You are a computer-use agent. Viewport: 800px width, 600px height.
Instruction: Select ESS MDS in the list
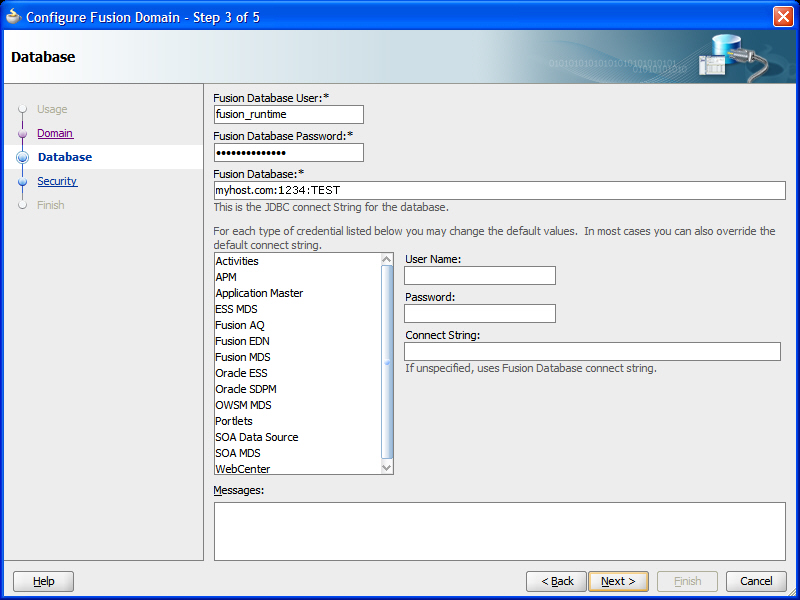point(298,309)
